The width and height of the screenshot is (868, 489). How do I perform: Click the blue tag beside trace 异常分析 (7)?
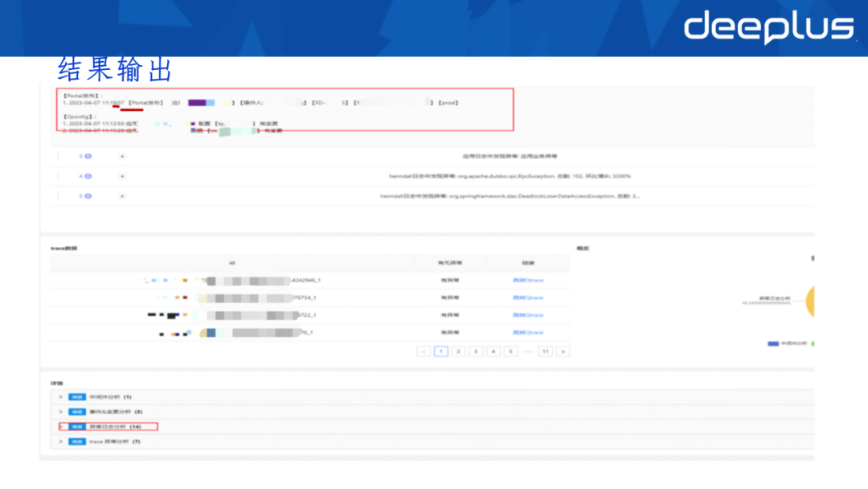77,442
